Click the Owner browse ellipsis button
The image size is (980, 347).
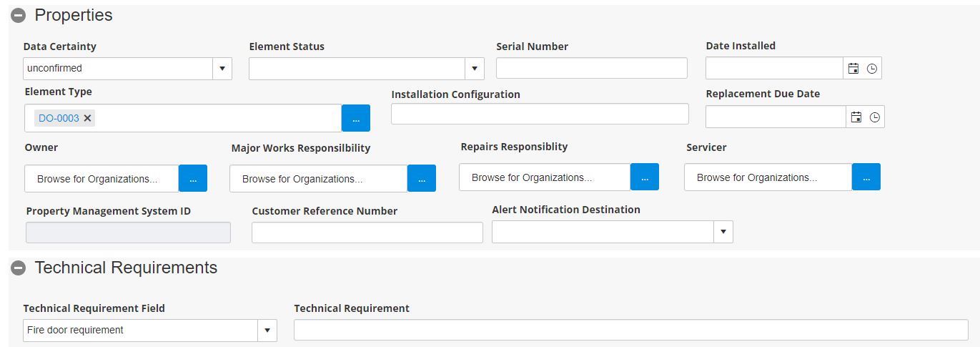pos(193,179)
